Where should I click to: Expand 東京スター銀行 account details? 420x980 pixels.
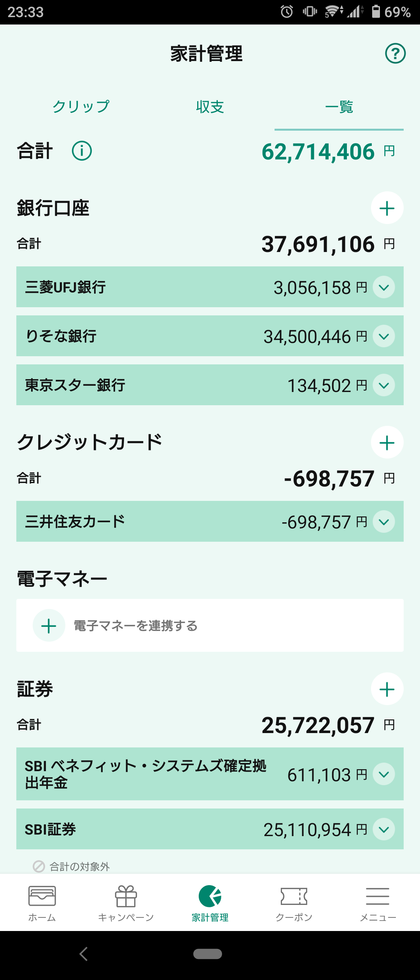(x=384, y=385)
